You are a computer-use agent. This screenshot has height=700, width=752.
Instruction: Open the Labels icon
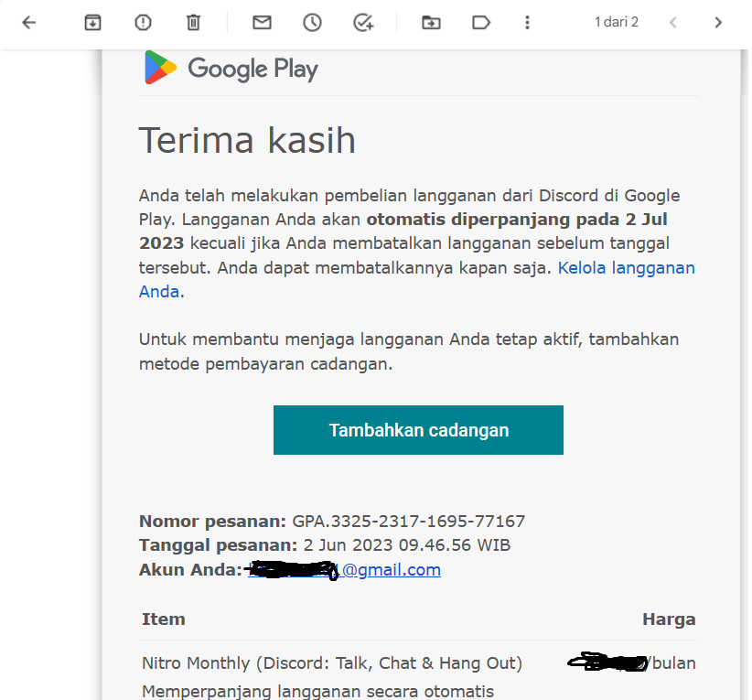click(481, 23)
